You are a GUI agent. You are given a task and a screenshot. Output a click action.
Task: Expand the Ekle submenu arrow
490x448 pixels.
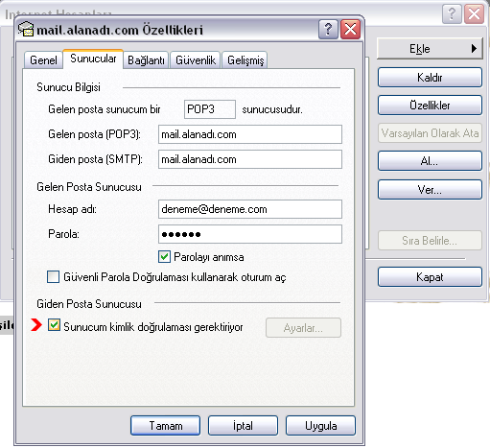tap(474, 49)
